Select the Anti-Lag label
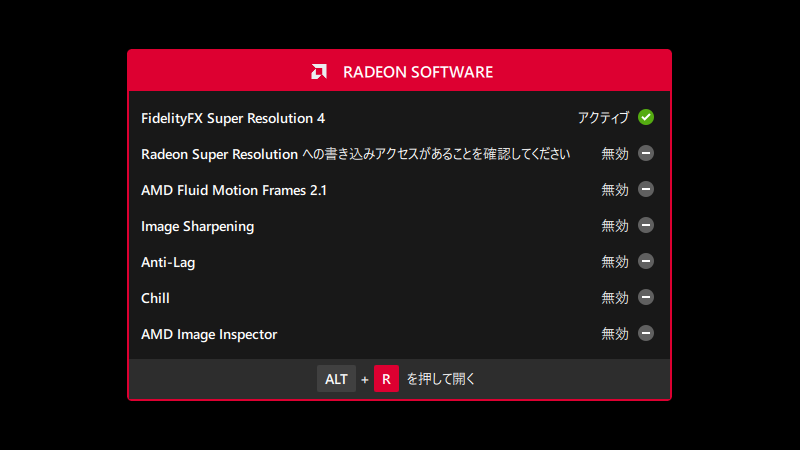This screenshot has width=800, height=450. pyautogui.click(x=168, y=262)
